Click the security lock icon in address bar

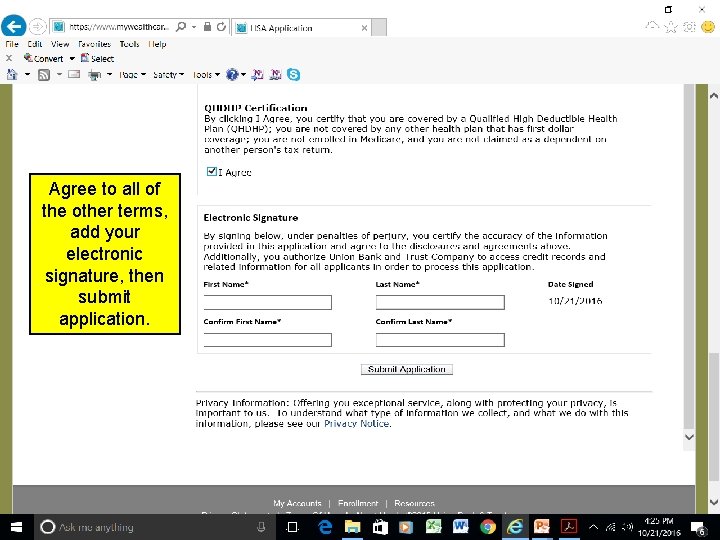tap(207, 27)
